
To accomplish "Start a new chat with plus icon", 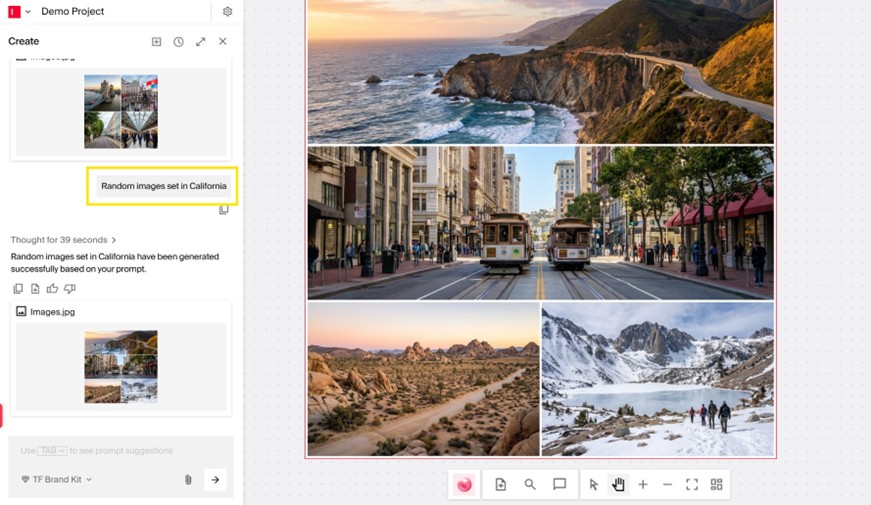I will (x=156, y=42).
